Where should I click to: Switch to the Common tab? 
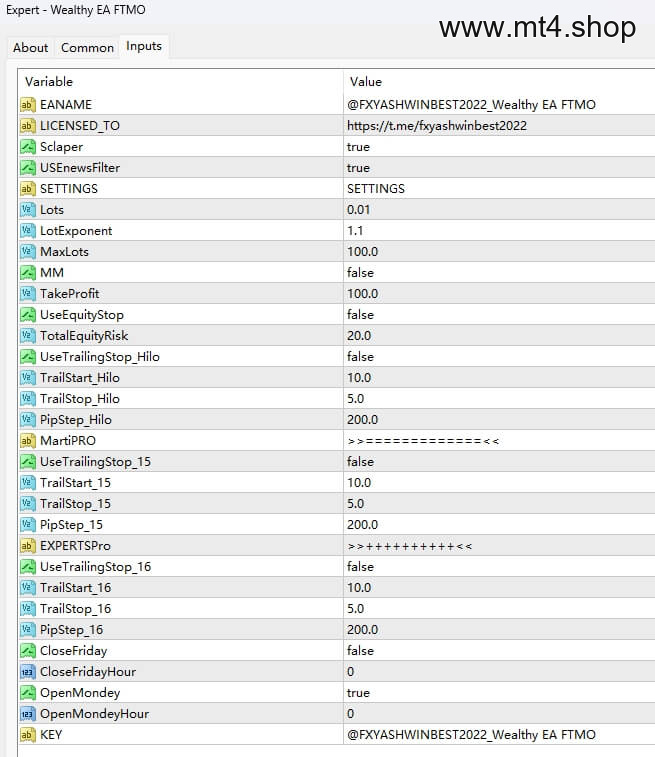pyautogui.click(x=87, y=48)
